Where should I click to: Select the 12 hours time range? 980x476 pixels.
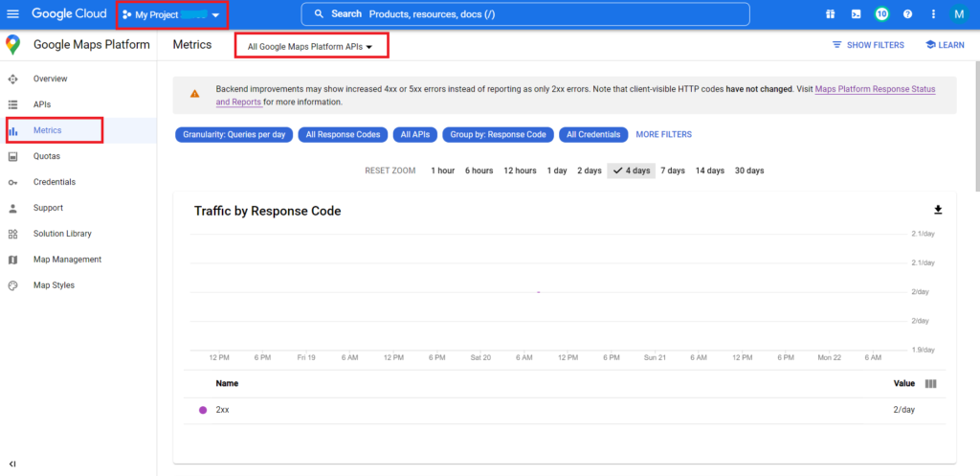(520, 170)
